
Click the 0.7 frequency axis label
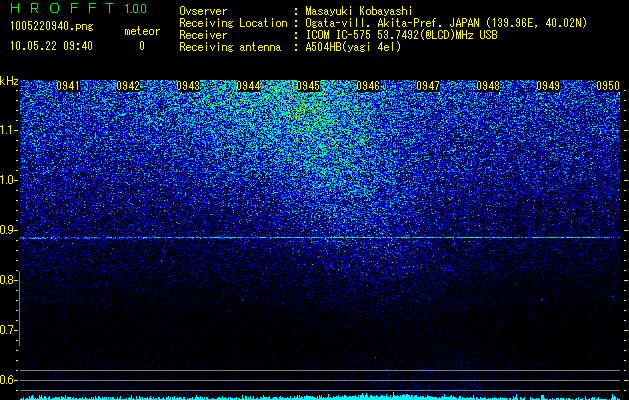pyautogui.click(x=8, y=330)
